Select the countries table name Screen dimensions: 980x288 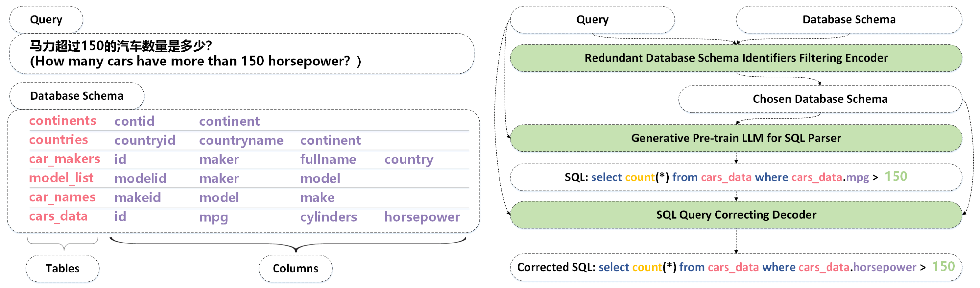(58, 140)
